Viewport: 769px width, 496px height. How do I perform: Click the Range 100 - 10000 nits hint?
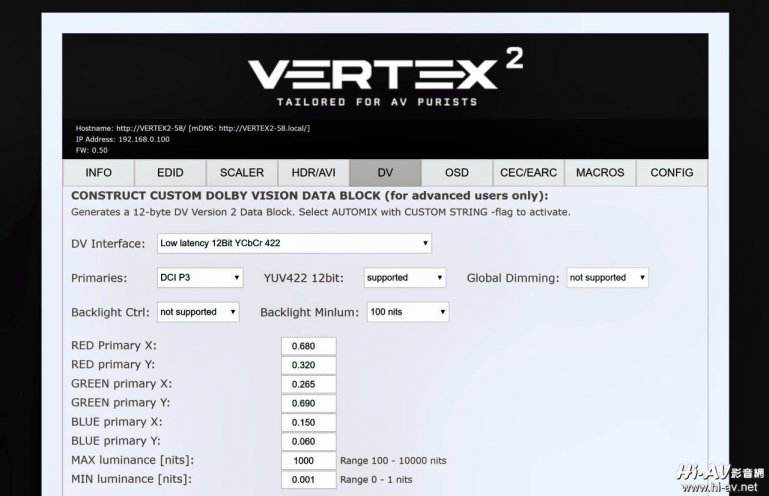coord(393,461)
